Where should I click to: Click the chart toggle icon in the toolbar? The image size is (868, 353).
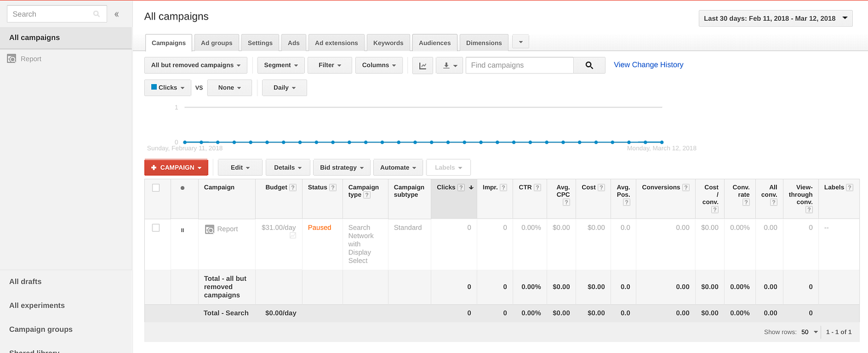tap(423, 66)
